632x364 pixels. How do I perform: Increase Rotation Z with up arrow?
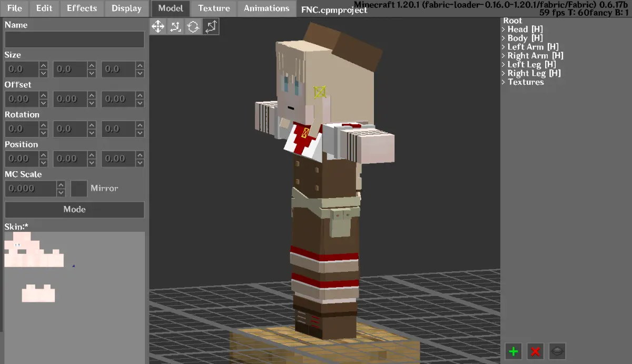[140, 125]
